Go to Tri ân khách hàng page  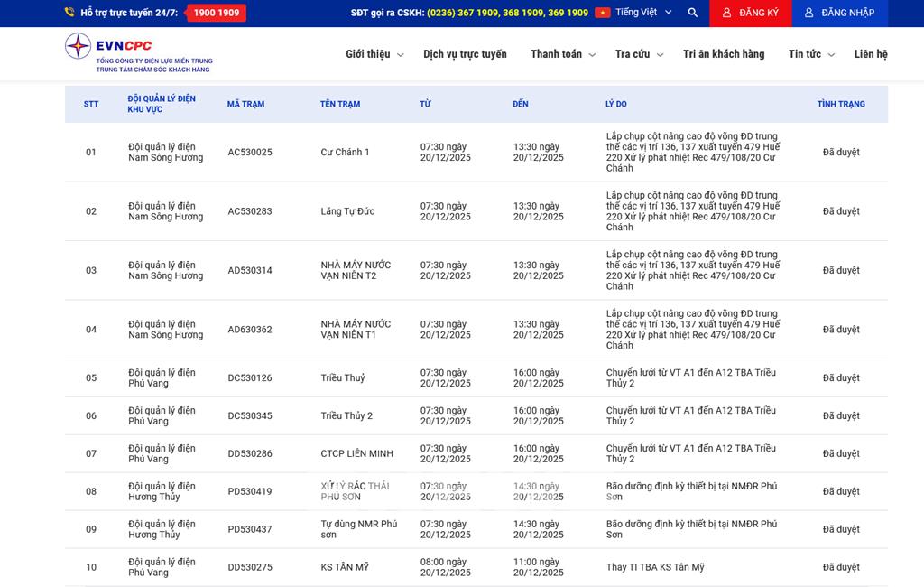[724, 54]
